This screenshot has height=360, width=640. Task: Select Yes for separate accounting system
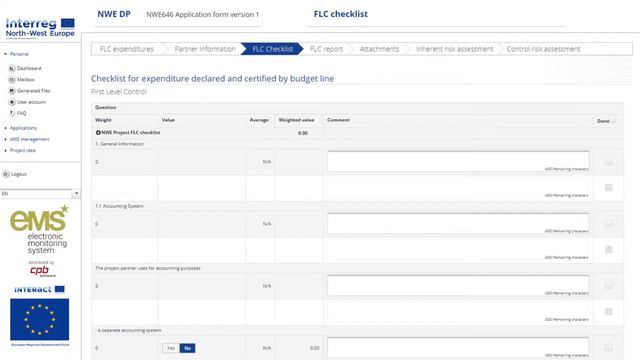(171, 348)
